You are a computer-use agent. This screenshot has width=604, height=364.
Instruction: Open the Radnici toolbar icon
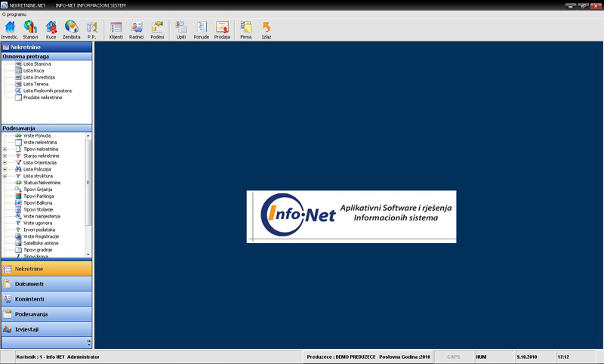click(x=137, y=30)
